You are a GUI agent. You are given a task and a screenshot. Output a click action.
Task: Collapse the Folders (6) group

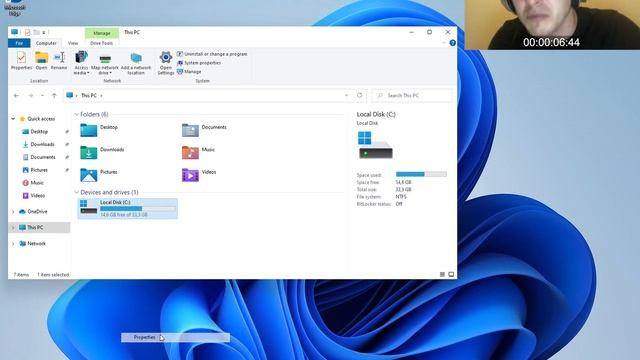pos(76,114)
